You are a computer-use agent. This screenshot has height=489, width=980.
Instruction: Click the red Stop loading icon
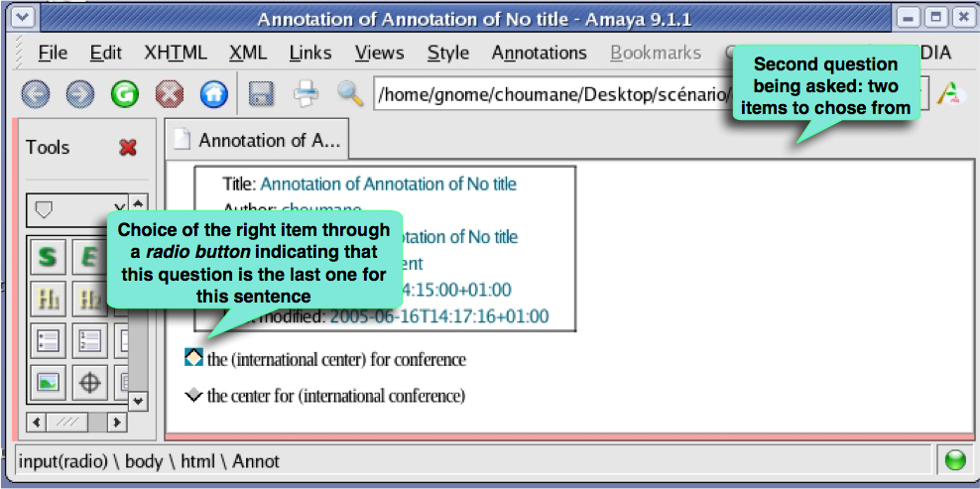(x=169, y=95)
